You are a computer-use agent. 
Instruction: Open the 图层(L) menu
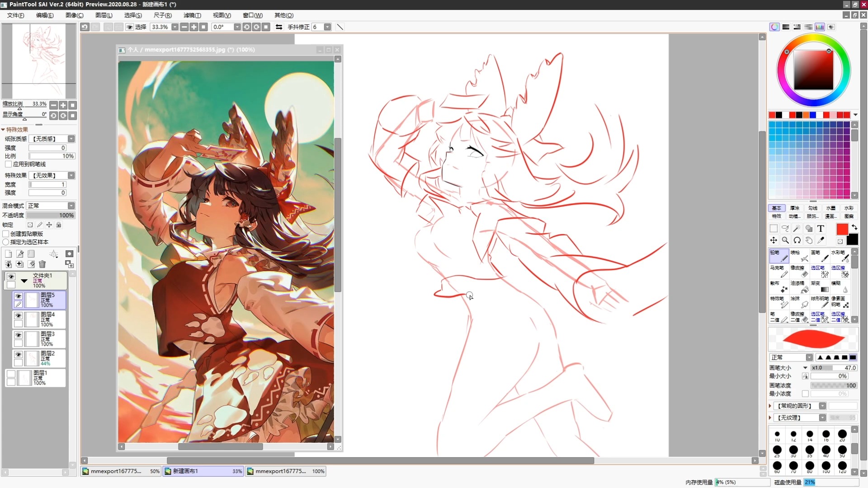(104, 15)
